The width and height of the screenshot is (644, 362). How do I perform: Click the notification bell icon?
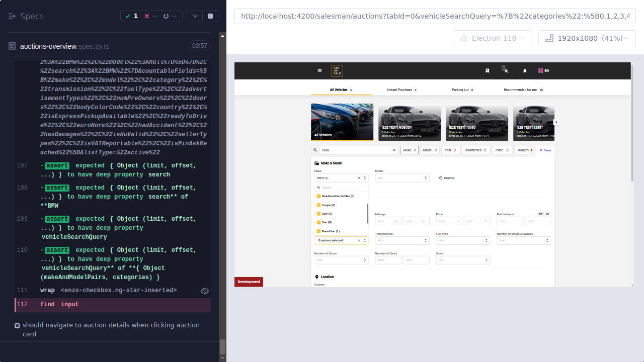click(525, 70)
